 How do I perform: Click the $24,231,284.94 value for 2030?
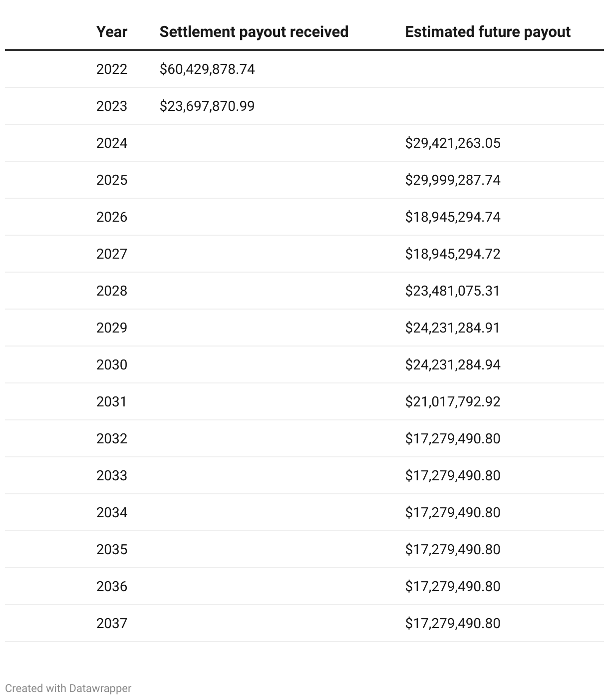coord(452,364)
